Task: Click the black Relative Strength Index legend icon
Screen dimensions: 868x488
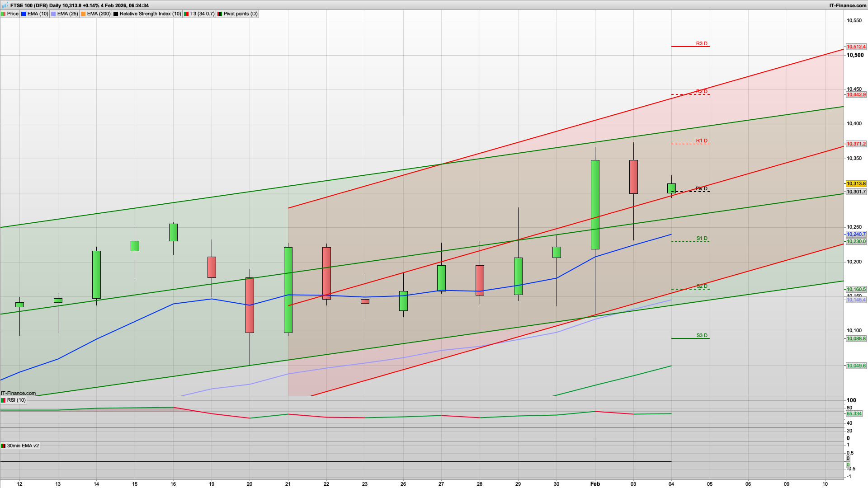Action: [x=115, y=14]
